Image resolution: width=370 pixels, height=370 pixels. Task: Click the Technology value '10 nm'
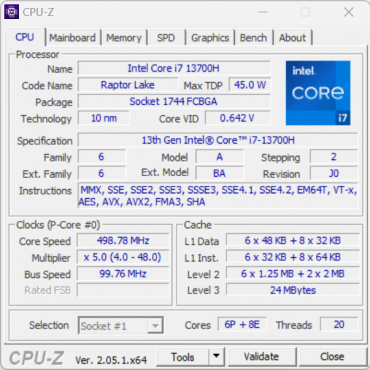pos(104,118)
